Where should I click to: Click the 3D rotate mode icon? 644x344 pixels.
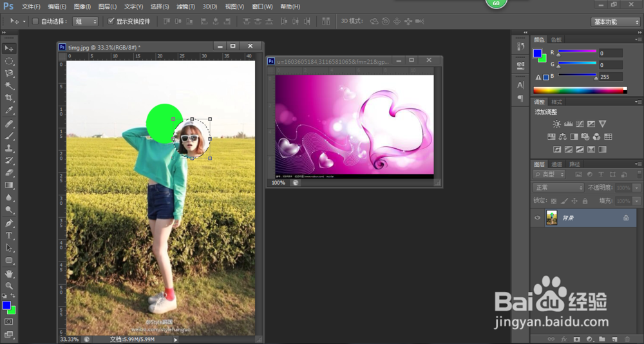coord(374,21)
